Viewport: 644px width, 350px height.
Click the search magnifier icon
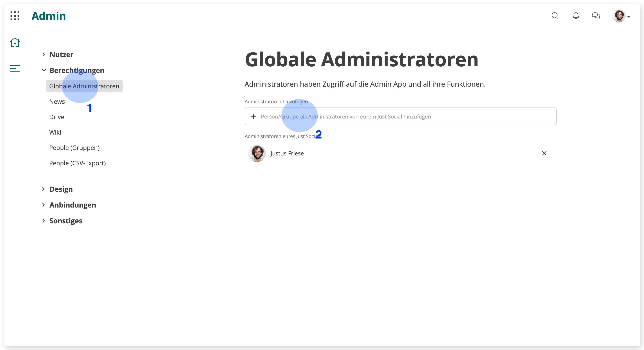coord(555,16)
